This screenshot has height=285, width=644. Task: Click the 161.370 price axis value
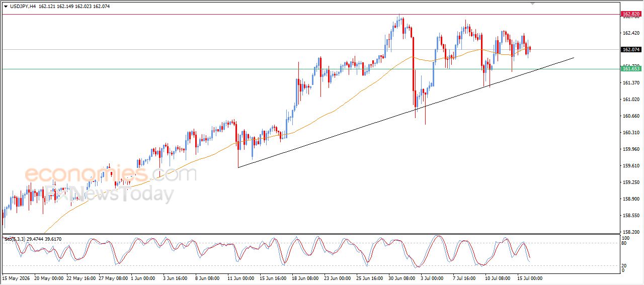(x=631, y=83)
